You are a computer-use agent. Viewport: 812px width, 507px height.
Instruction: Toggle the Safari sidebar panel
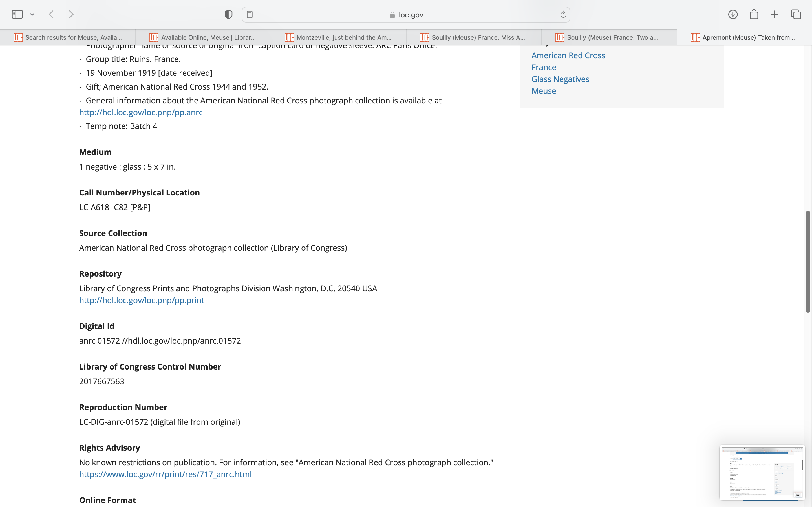coord(17,14)
